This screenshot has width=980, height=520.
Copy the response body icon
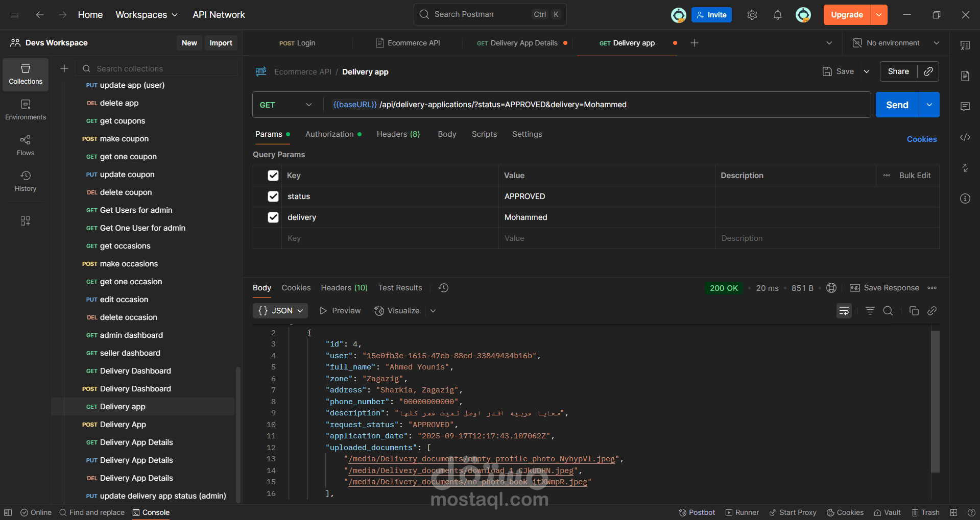(914, 311)
